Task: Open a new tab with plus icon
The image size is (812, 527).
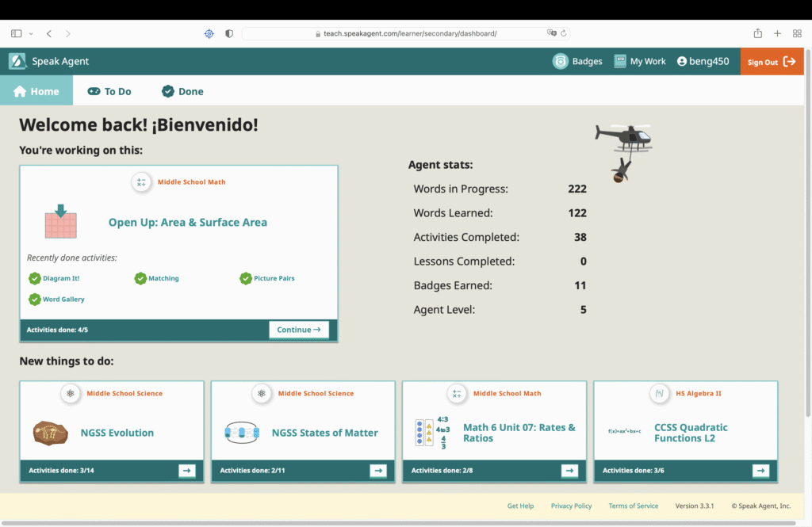Action: click(x=777, y=33)
